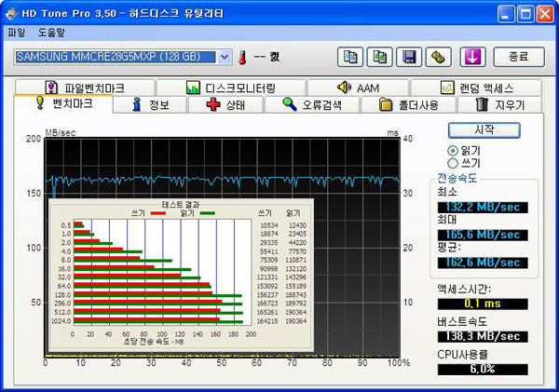The image size is (559, 392).
Task: Open options with the tools icon
Action: pyautogui.click(x=438, y=57)
